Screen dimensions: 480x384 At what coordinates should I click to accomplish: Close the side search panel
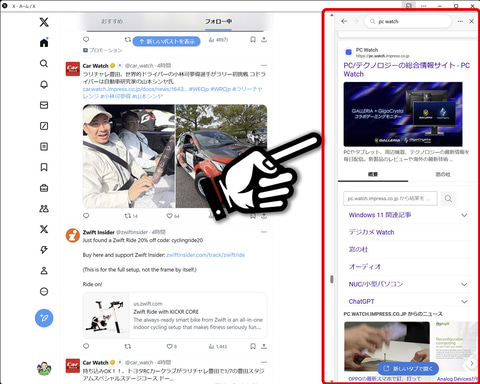coord(471,21)
